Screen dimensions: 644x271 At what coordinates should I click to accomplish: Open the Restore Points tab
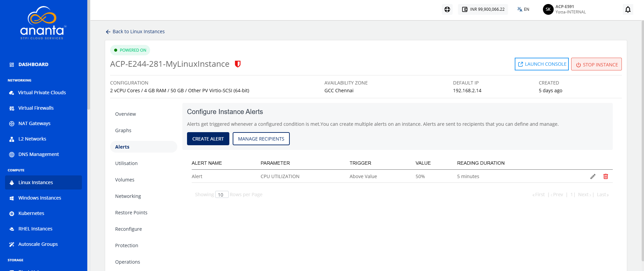131,213
